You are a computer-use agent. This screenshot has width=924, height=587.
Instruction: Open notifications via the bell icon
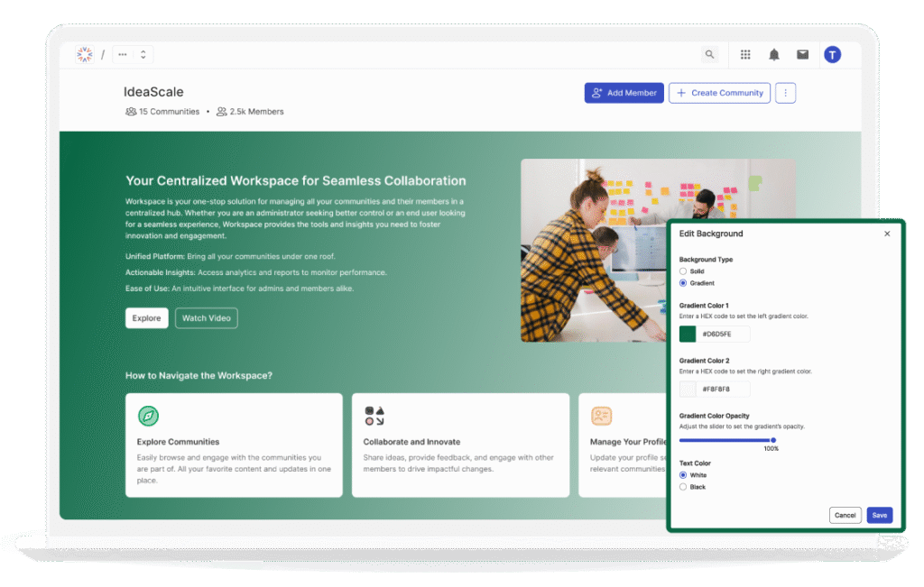[x=773, y=54]
